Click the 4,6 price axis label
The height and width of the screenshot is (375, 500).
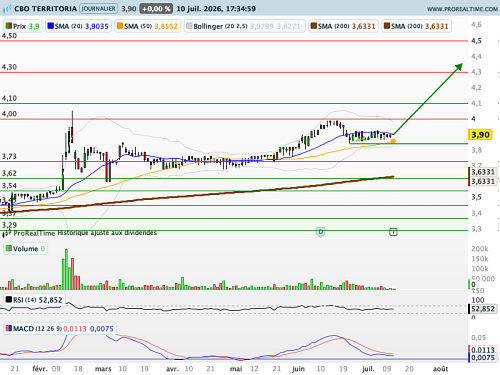(x=476, y=25)
